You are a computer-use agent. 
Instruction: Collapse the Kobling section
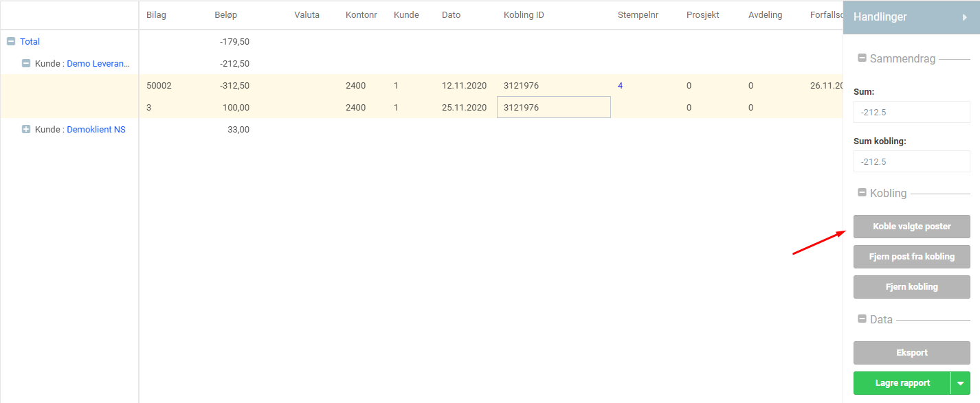[x=862, y=193]
